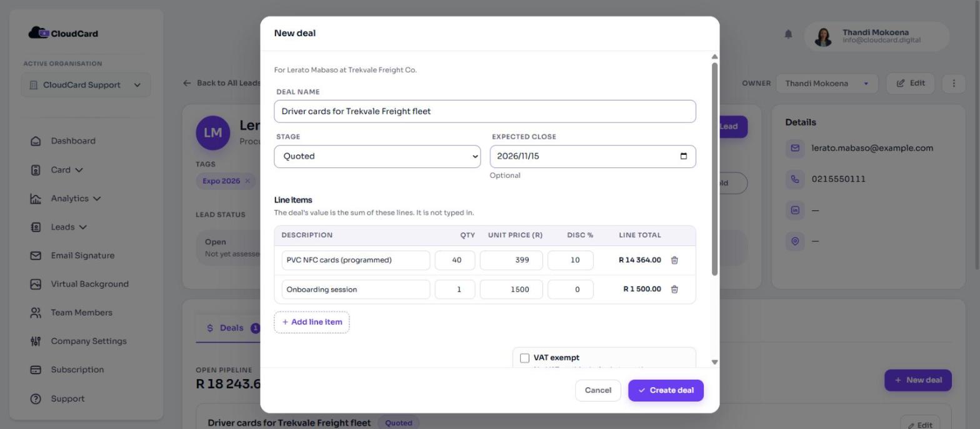980x429 pixels.
Task: Delete the PVC NFC cards line item
Action: 674,260
